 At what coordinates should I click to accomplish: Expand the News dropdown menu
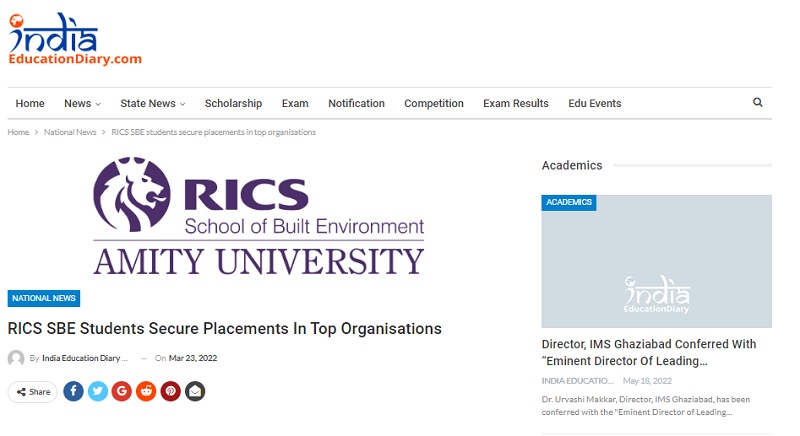tap(82, 104)
